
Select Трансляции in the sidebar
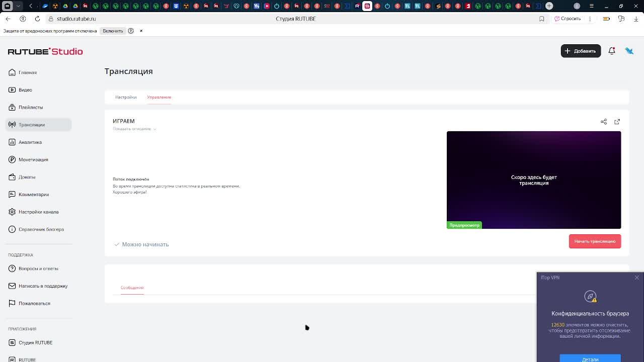tap(39, 125)
